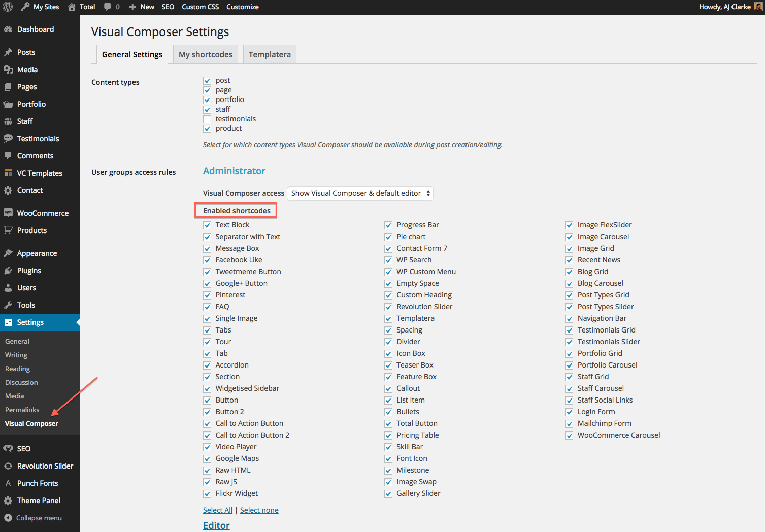Click the Staff group icon
The width and height of the screenshot is (765, 532).
8,121
